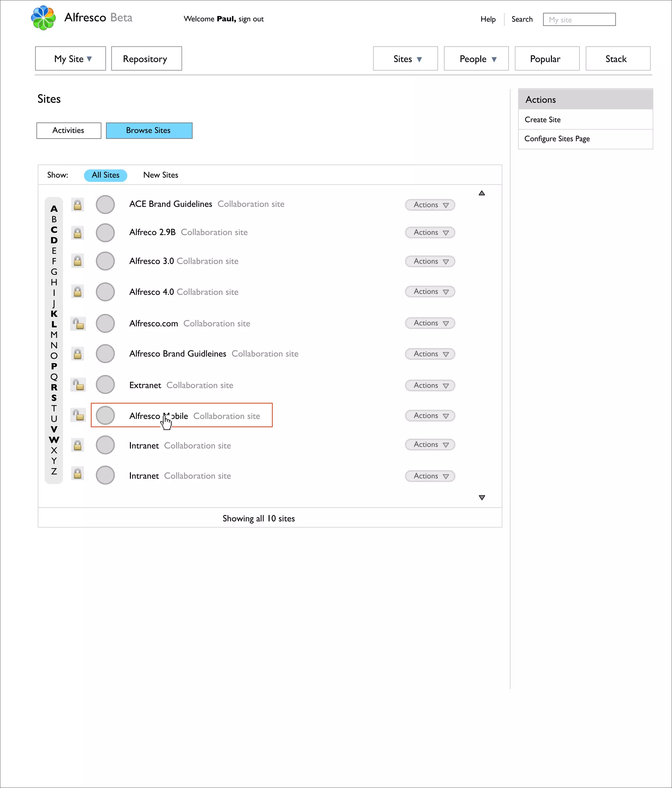Open the Actions dropdown for Extranet

point(430,386)
